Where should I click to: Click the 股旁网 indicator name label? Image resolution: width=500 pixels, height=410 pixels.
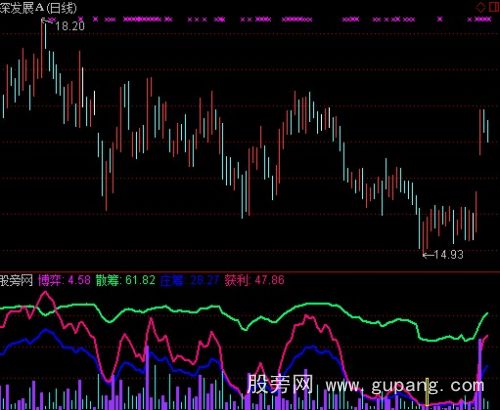(17, 280)
